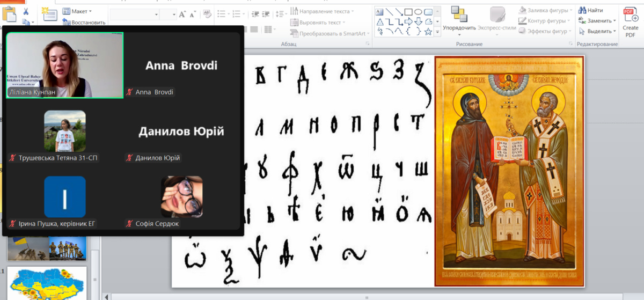Viewport: 644px width, 300px height.
Task: Select the Arrow line shape
Action: (399, 11)
